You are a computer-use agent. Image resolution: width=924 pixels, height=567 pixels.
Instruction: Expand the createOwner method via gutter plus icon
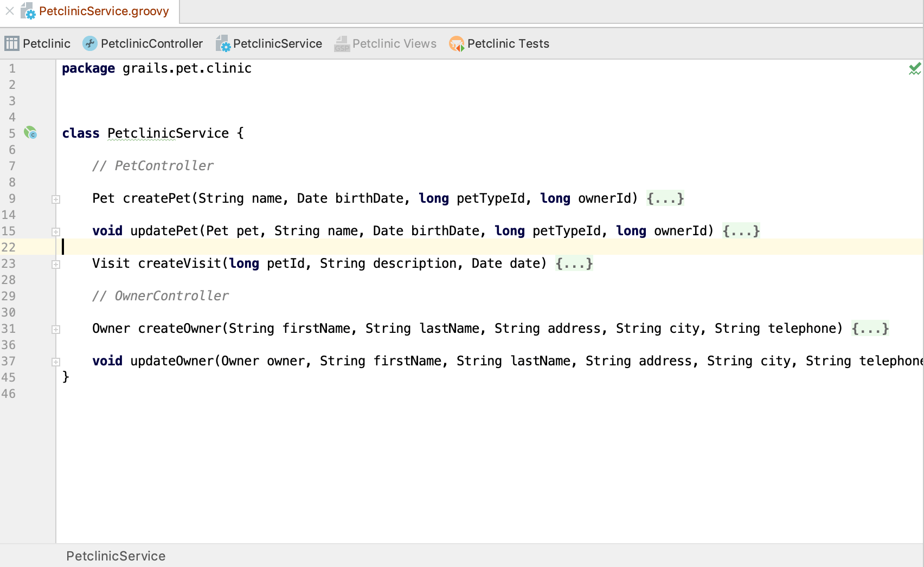(x=55, y=328)
